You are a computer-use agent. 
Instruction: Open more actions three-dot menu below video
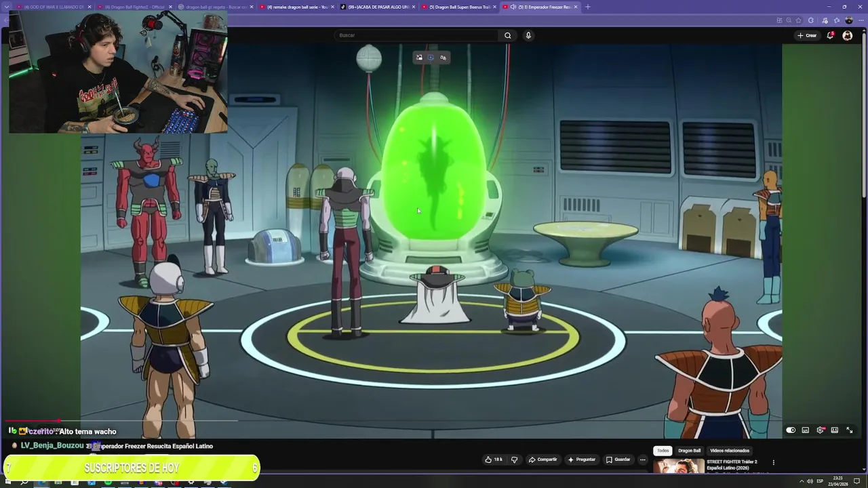(642, 460)
